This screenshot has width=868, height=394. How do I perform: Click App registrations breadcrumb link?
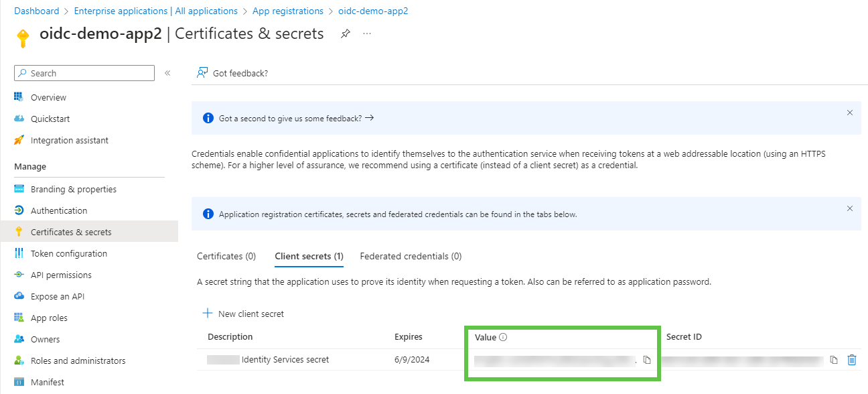point(288,11)
